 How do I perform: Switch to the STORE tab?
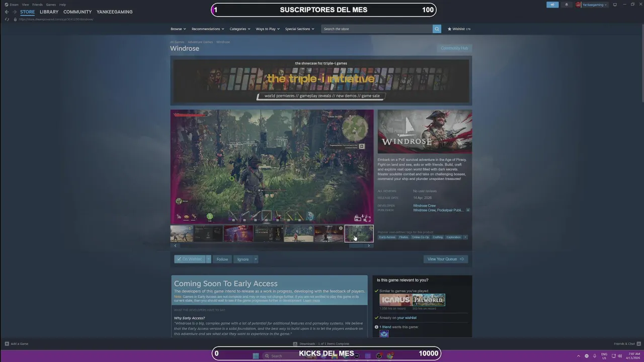(27, 12)
